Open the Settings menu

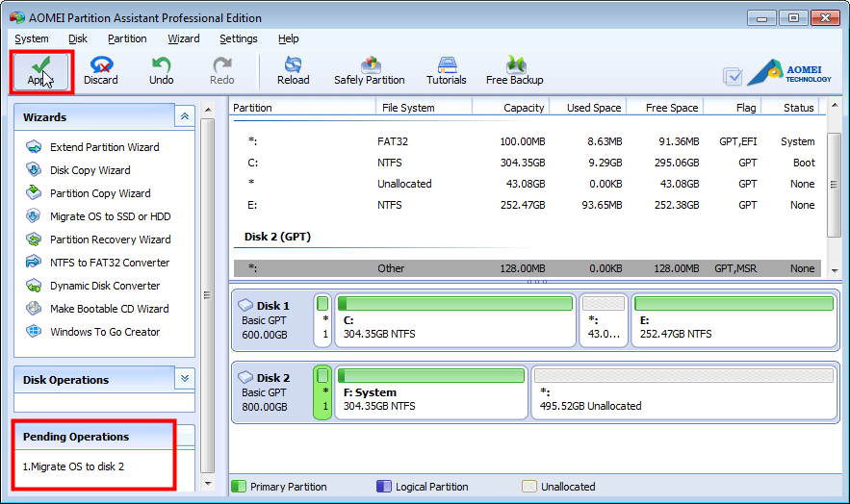coord(239,38)
